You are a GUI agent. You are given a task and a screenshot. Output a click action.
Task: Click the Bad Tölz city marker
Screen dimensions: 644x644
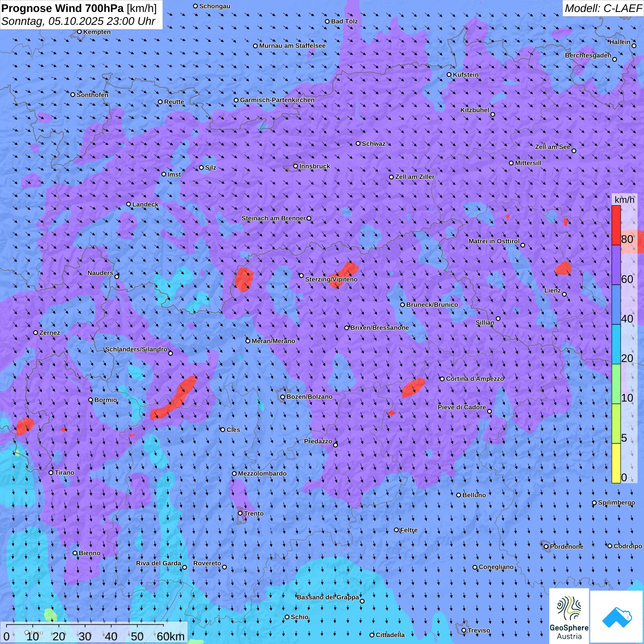(328, 21)
